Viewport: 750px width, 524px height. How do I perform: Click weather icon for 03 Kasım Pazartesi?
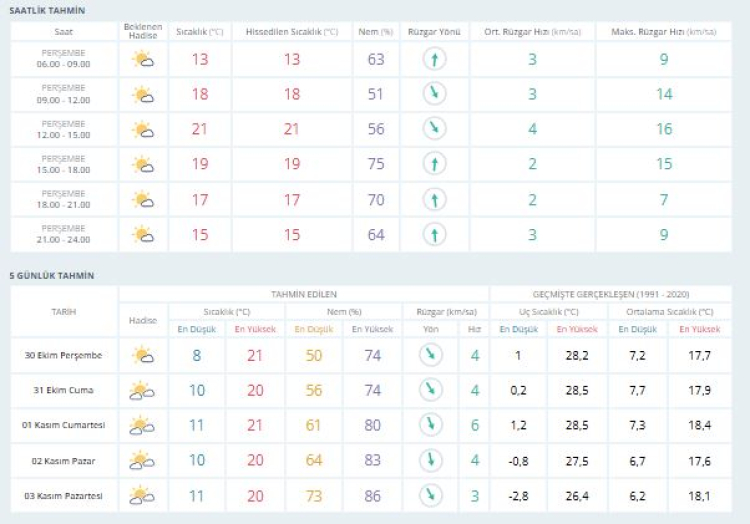(x=143, y=495)
